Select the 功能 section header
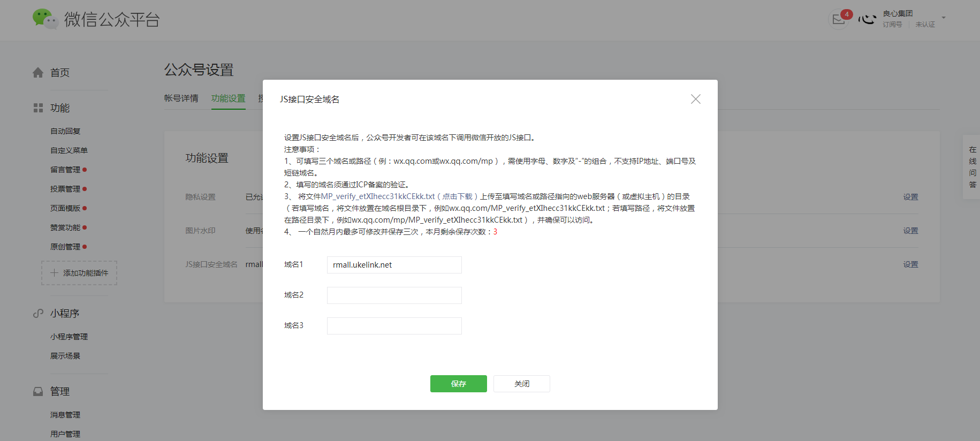The height and width of the screenshot is (441, 980). tap(60, 108)
